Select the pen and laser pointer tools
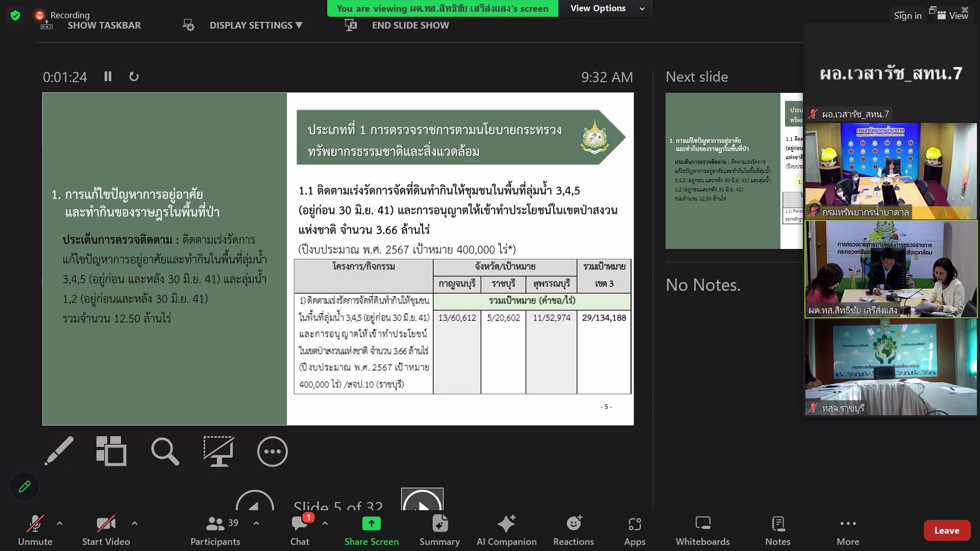 [x=59, y=451]
